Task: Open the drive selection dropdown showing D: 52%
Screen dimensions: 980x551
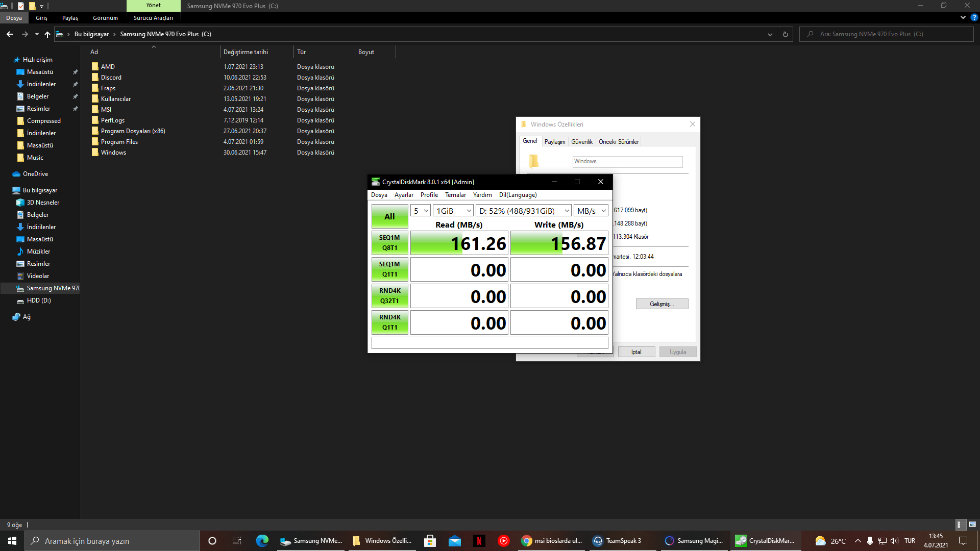Action: click(524, 211)
